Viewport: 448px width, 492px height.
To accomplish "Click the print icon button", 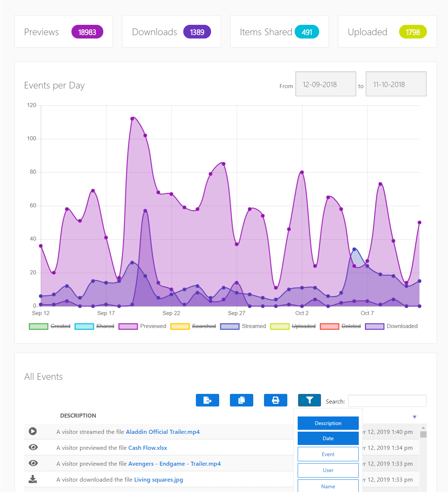I will [x=275, y=400].
